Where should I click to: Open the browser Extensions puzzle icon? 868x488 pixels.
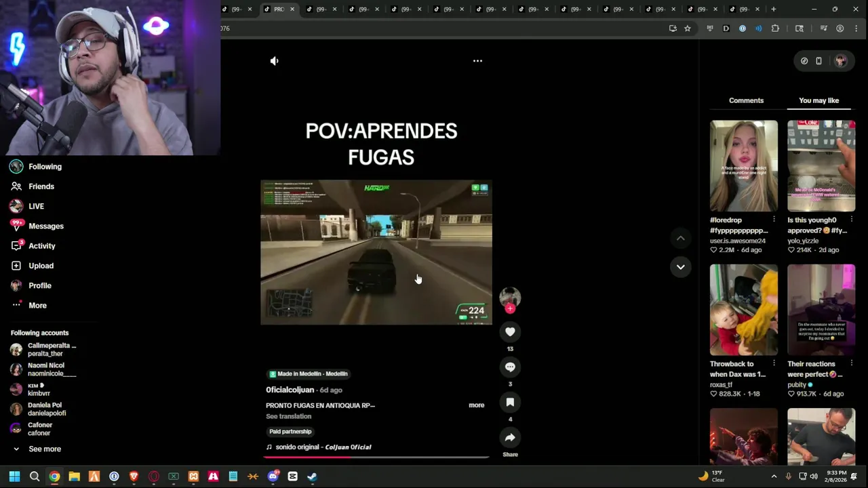(x=775, y=28)
